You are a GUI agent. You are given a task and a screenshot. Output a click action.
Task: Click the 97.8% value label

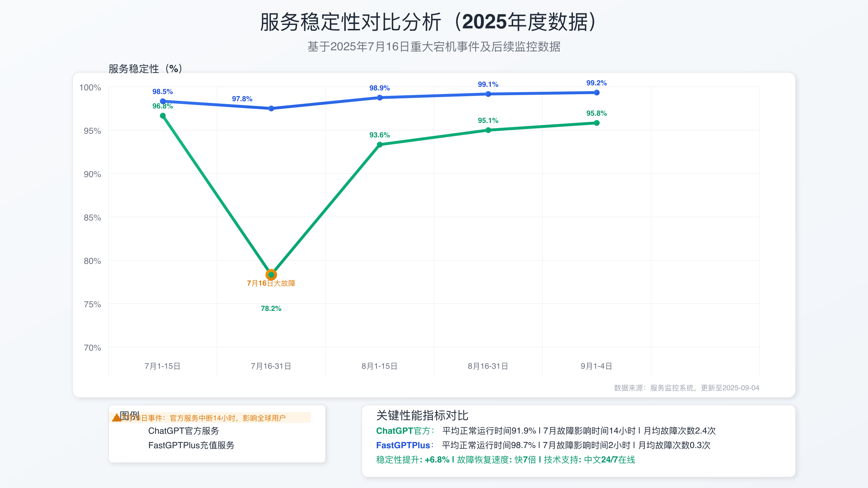point(242,99)
